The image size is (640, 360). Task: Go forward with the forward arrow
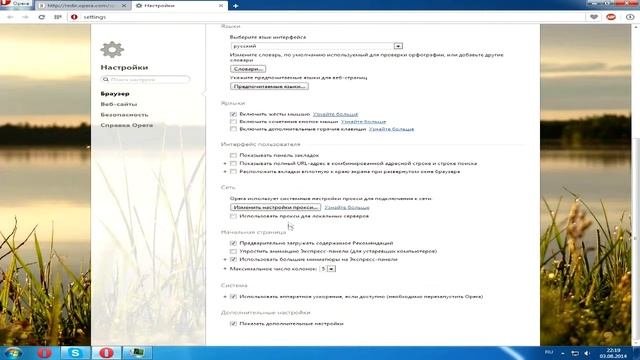[x=25, y=17]
